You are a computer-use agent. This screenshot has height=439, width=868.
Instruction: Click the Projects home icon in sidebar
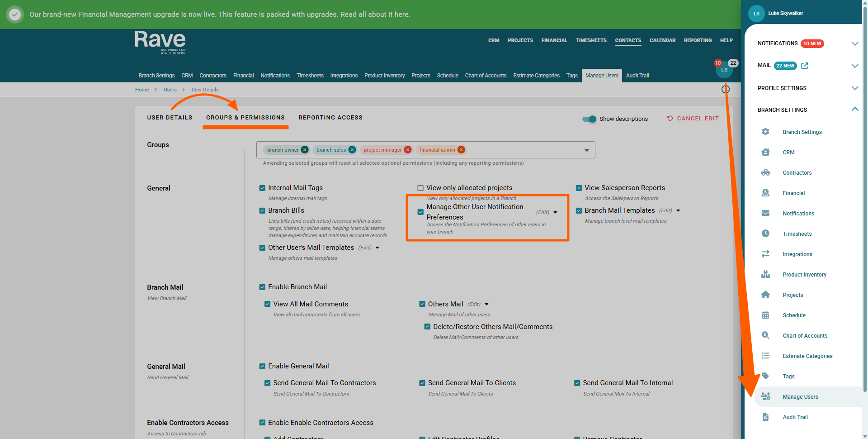765,295
